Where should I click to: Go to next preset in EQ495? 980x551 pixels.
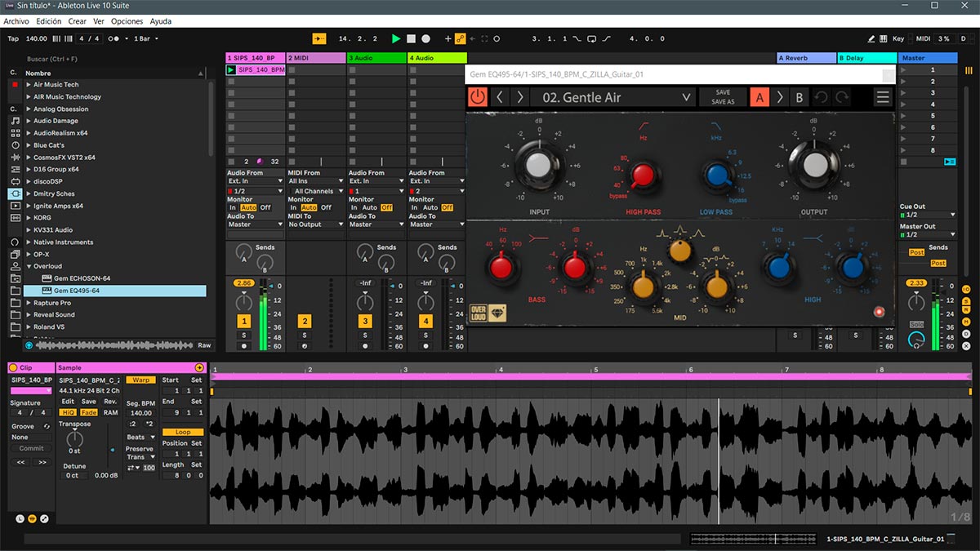(519, 97)
